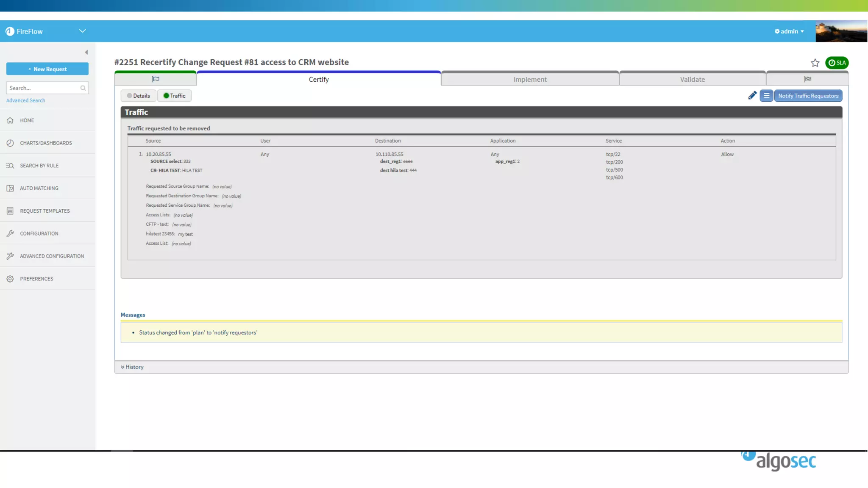Image resolution: width=868 pixels, height=488 pixels.
Task: Expand the History section
Action: pyautogui.click(x=132, y=367)
